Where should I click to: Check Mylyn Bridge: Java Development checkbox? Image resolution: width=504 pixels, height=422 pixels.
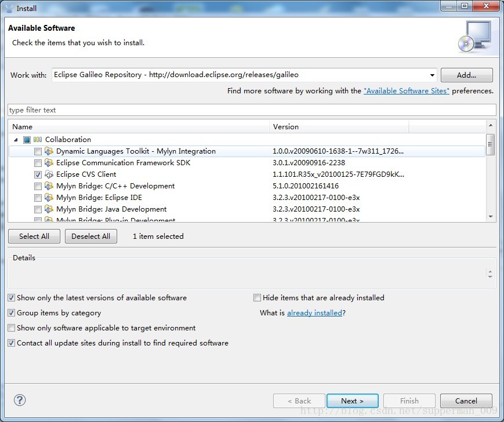pyautogui.click(x=38, y=209)
